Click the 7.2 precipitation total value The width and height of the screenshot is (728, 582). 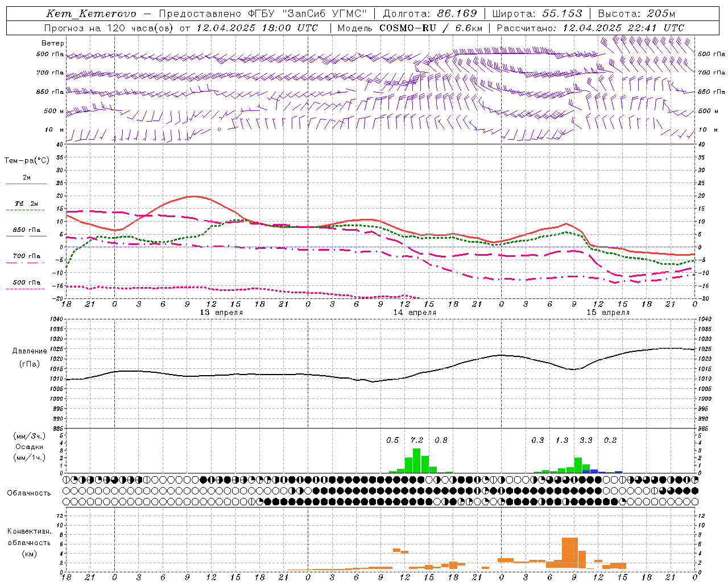[x=417, y=440]
